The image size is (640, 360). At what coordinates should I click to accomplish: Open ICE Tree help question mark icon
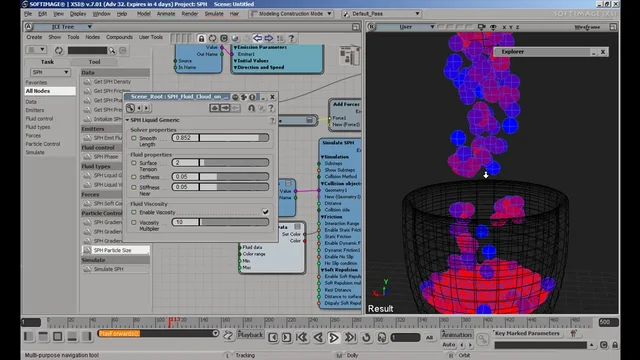click(291, 38)
